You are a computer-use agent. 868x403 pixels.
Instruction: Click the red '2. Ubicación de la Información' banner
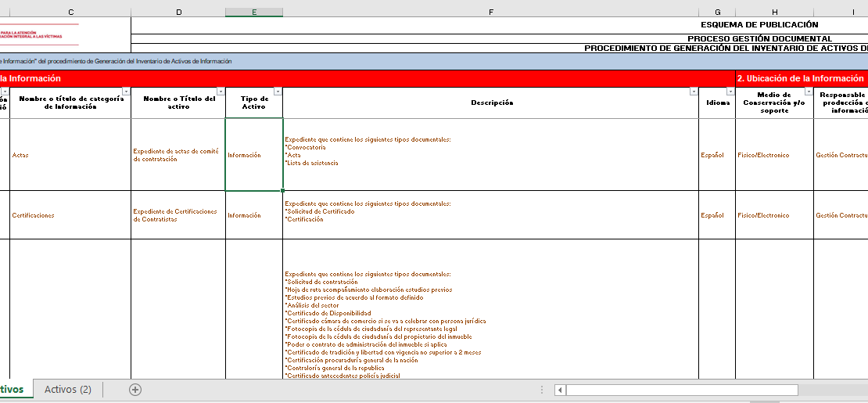point(802,78)
